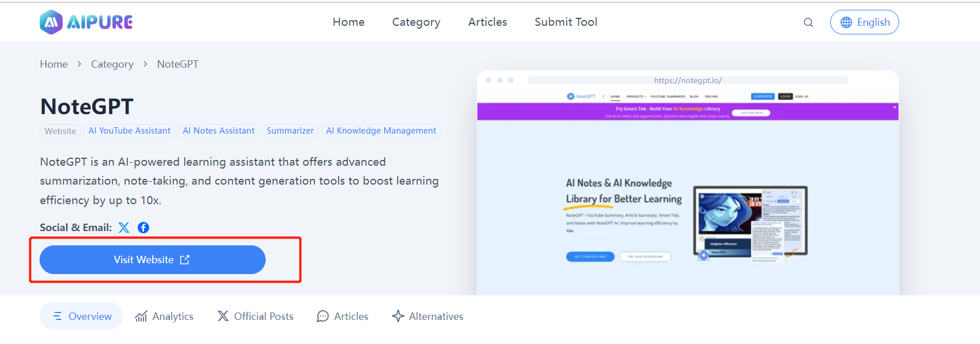Switch to the Analytics tab
Image resolution: width=980 pixels, height=344 pixels.
[164, 316]
